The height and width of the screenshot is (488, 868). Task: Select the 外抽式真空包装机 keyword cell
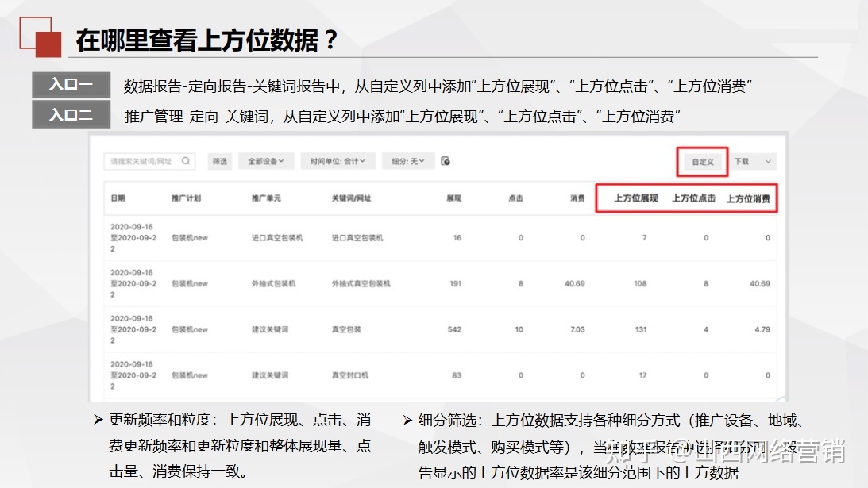[362, 282]
